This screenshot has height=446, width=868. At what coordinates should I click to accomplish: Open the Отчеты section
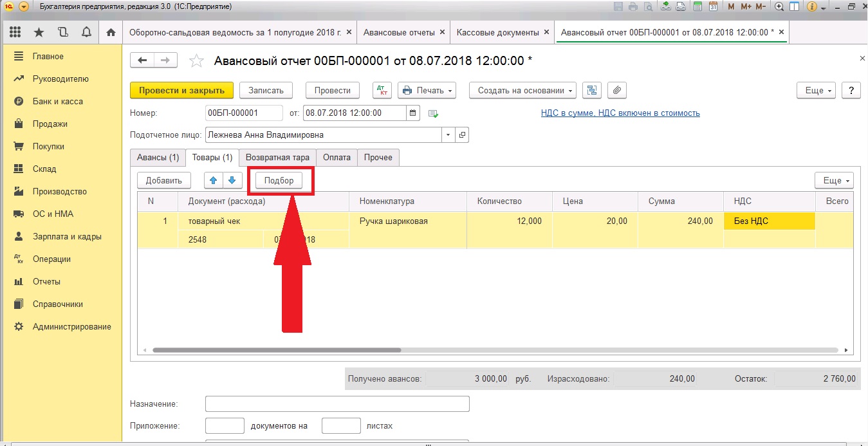coord(46,281)
